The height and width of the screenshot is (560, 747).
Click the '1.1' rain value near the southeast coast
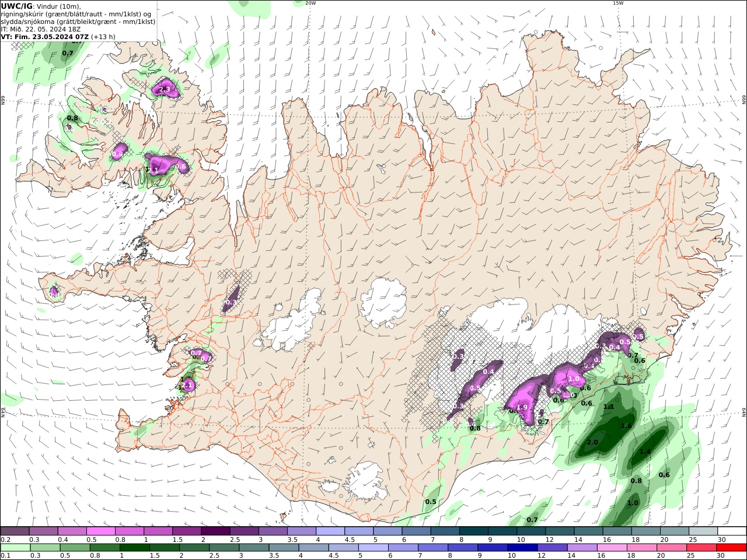point(609,407)
